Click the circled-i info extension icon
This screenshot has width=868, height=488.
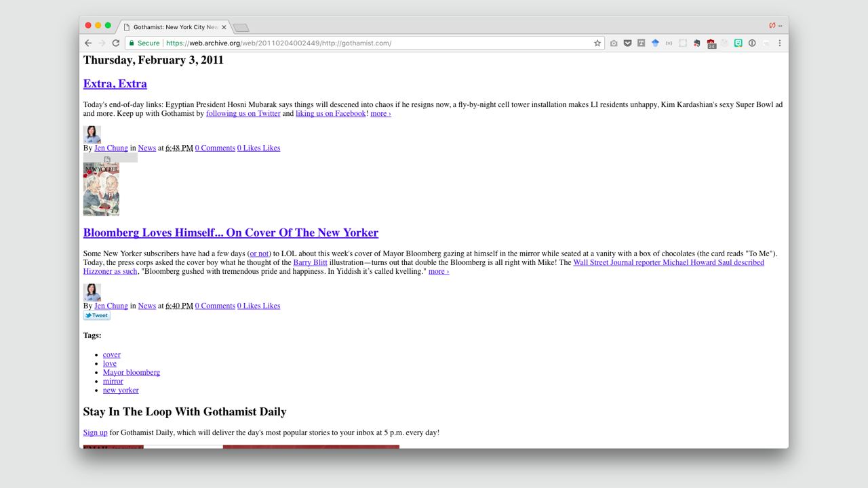(752, 43)
